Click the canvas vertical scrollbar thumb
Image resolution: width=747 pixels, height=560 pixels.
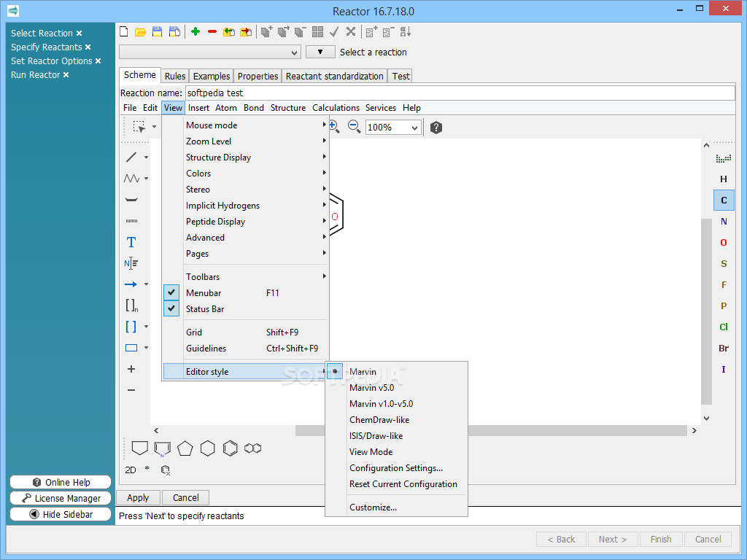click(706, 312)
